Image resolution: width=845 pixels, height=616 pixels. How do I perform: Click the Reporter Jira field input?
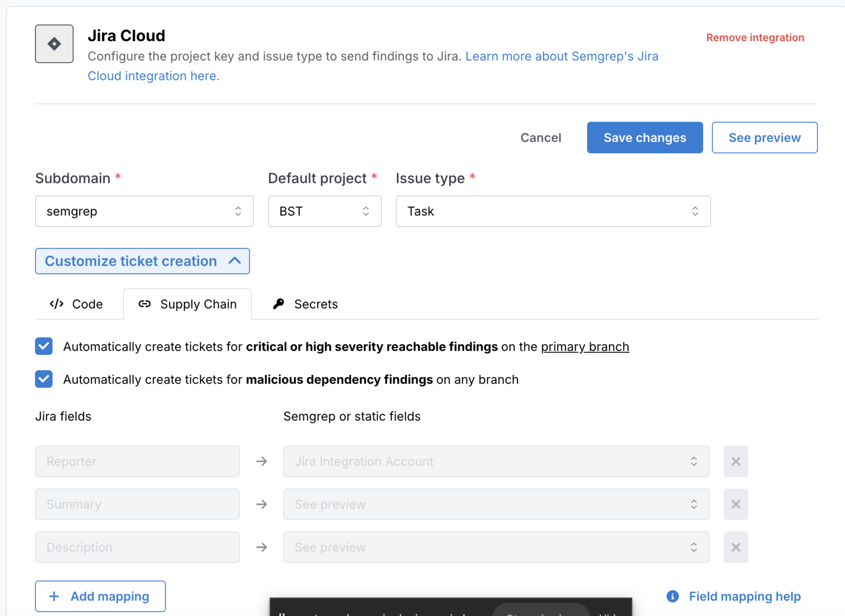pyautogui.click(x=137, y=461)
